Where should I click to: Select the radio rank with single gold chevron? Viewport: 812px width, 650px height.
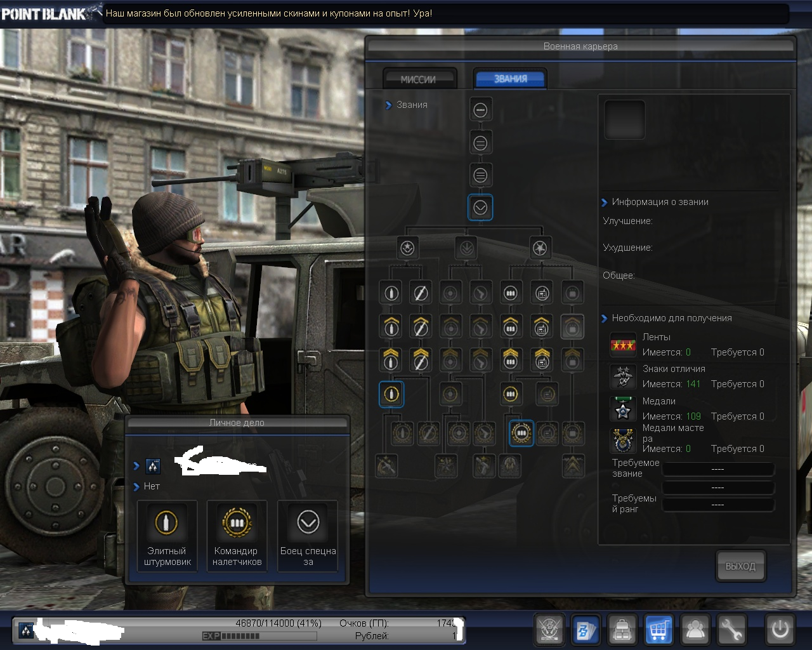pos(541,326)
